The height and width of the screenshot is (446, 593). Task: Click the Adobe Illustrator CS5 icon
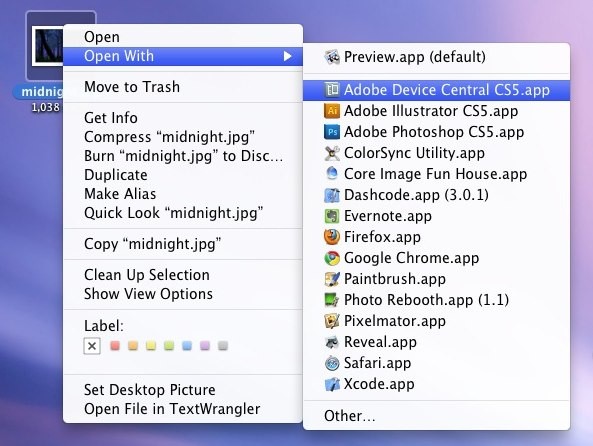[332, 111]
